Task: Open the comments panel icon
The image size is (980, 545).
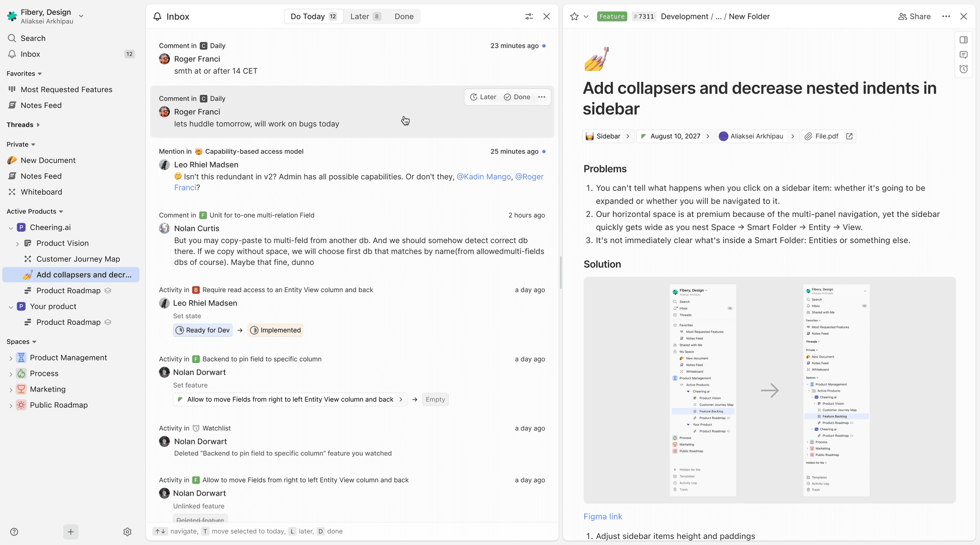Action: (x=964, y=55)
